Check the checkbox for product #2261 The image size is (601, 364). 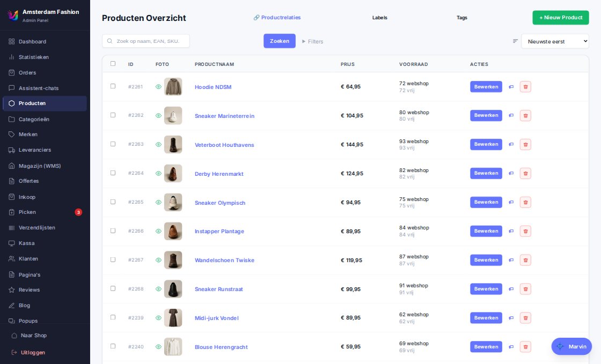(113, 86)
